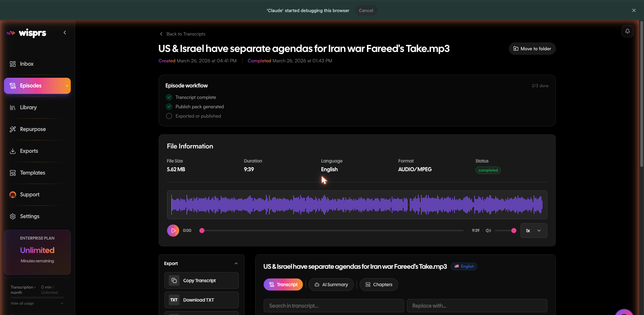Collapse the sidebar with the chevron

(65, 33)
